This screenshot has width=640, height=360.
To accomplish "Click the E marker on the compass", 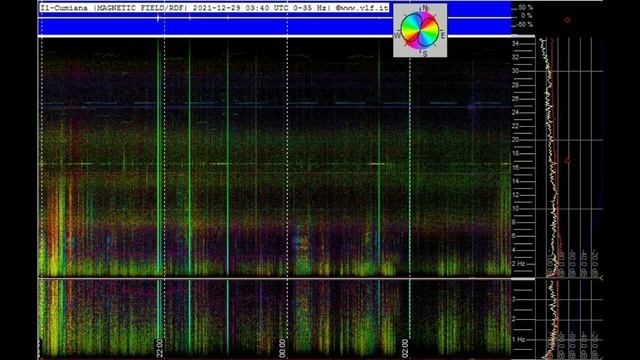I will click(x=443, y=36).
